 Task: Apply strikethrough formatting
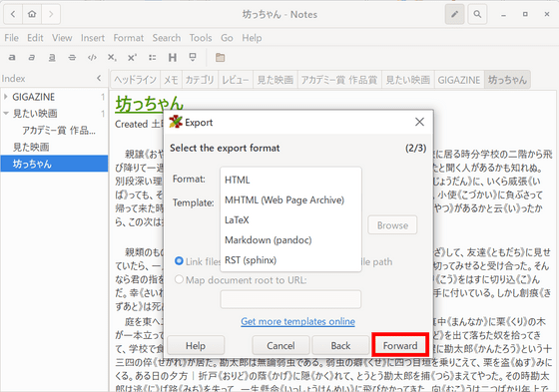click(72, 58)
